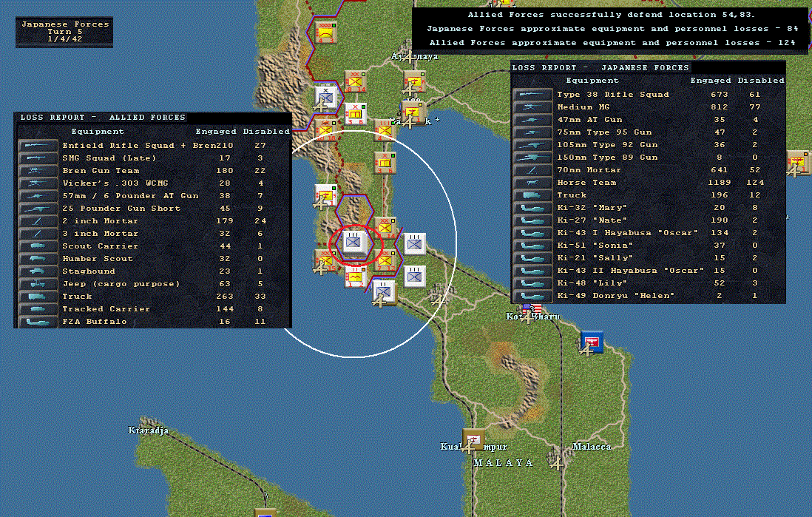
Task: Click the Scout Carrier vehicle icon
Action: click(x=38, y=246)
